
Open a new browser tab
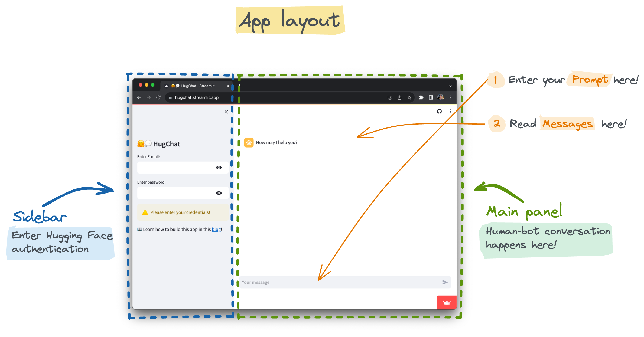point(239,86)
